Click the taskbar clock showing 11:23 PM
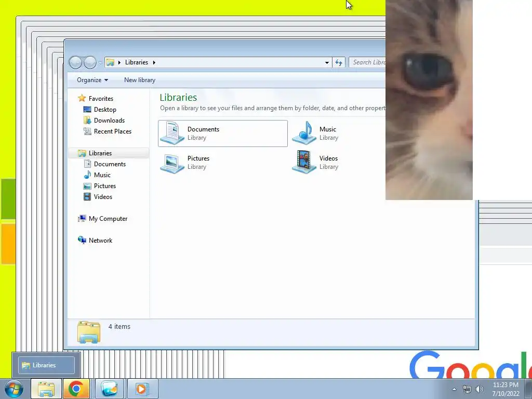 coord(506,389)
